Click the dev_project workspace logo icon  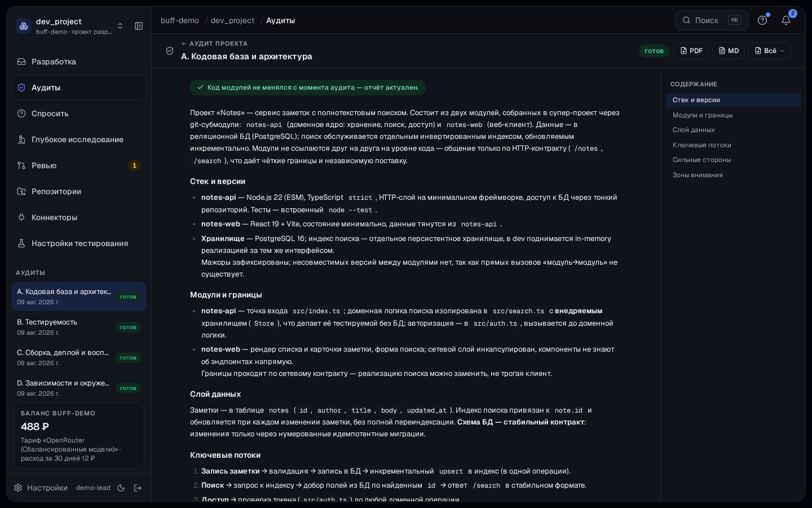(x=24, y=26)
